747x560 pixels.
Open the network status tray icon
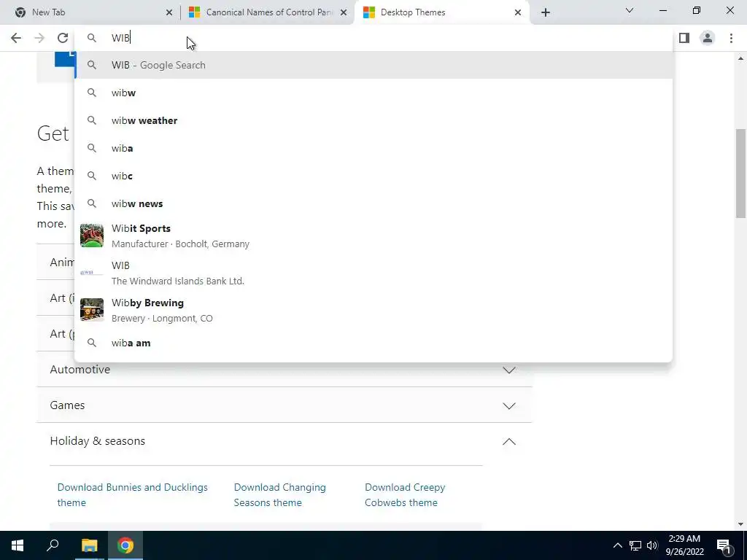[635, 545]
